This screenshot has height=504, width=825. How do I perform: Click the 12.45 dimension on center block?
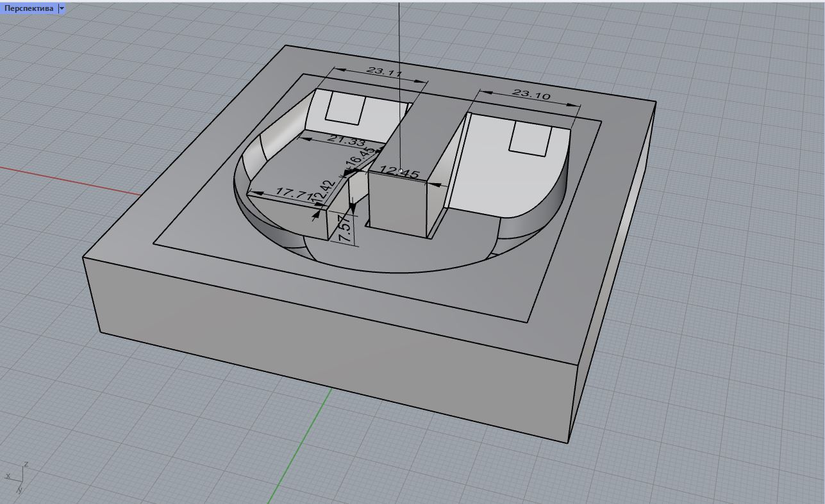(x=399, y=172)
